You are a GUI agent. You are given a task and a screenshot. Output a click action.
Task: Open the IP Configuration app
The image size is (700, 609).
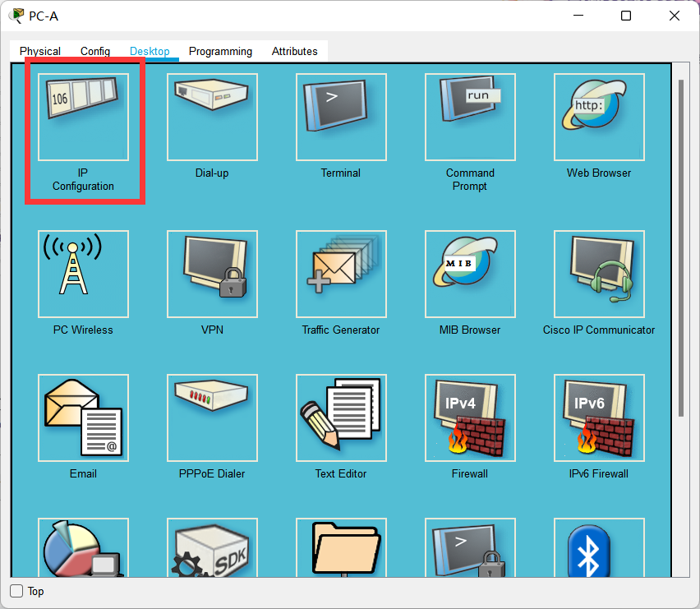[84, 117]
